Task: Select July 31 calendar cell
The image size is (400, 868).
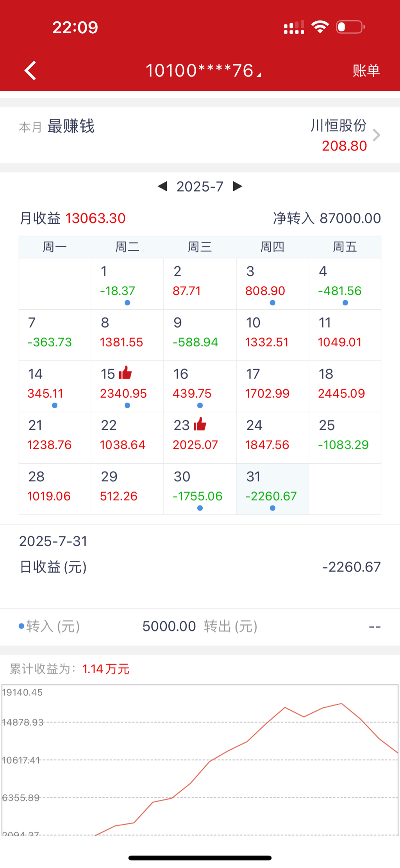Action: click(272, 489)
